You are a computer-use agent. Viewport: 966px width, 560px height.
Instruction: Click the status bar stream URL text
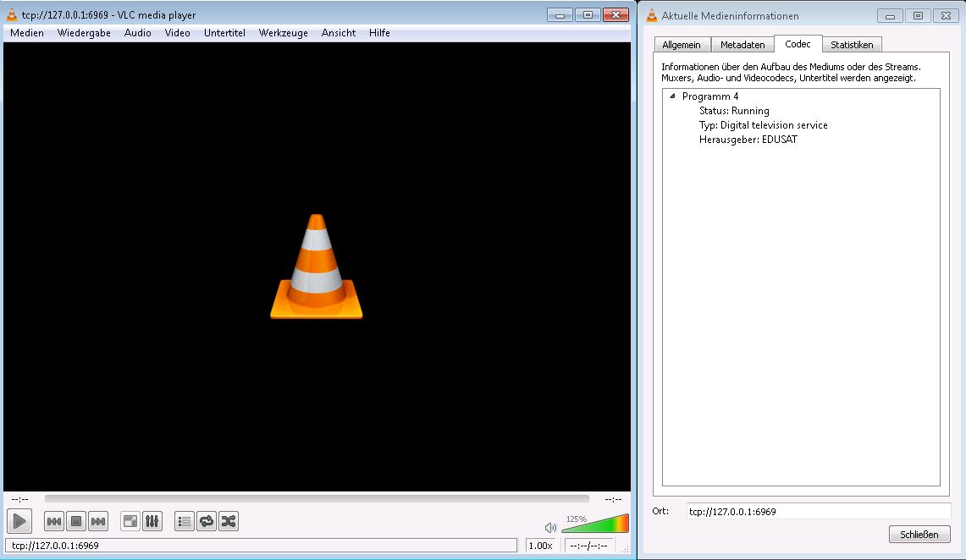click(55, 546)
